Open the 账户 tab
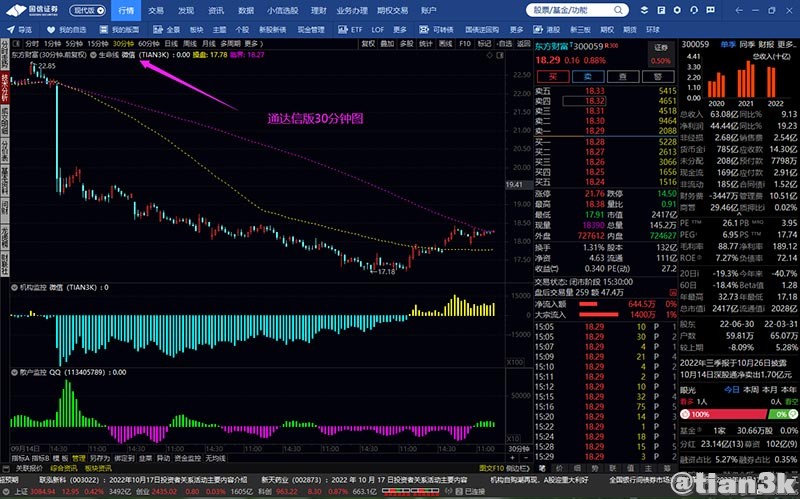This screenshot has height=499, width=800. [429, 10]
